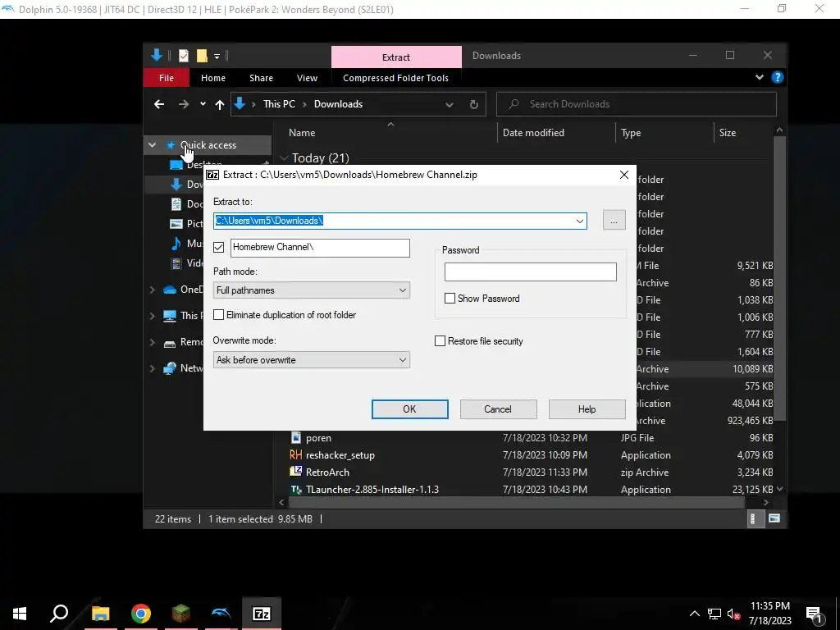Switch to the View ribbon tab
The image size is (840, 630).
point(307,78)
